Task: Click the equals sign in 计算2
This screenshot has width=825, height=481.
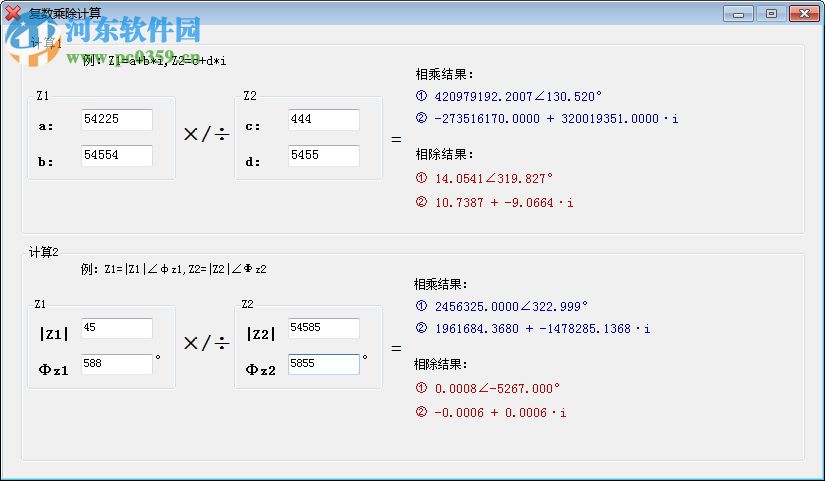Action: coord(396,348)
